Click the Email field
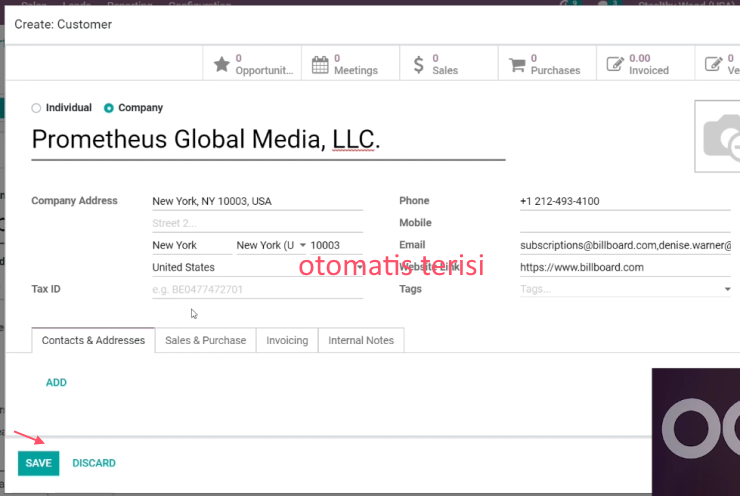The image size is (740, 496). click(x=625, y=245)
